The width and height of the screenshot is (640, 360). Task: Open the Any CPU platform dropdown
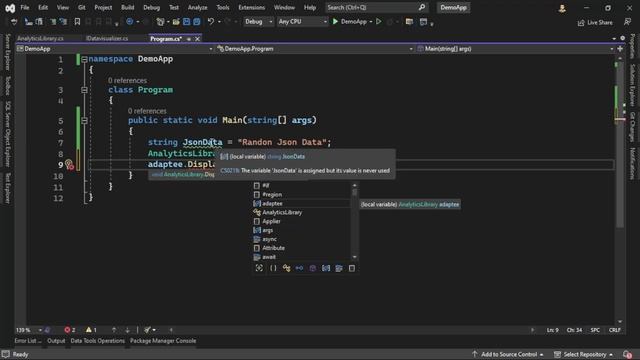click(x=302, y=21)
